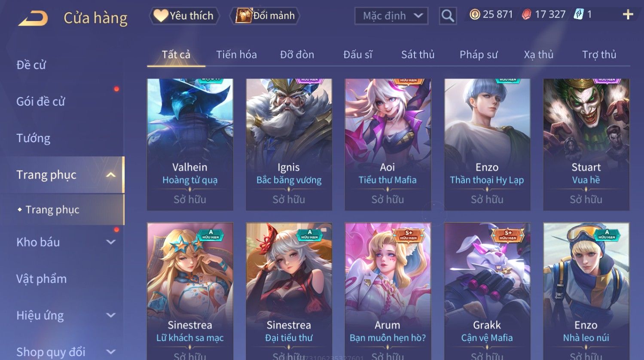Open Aoi Tiểu thư Mafia skin card
The width and height of the screenshot is (644, 360).
pyautogui.click(x=388, y=144)
